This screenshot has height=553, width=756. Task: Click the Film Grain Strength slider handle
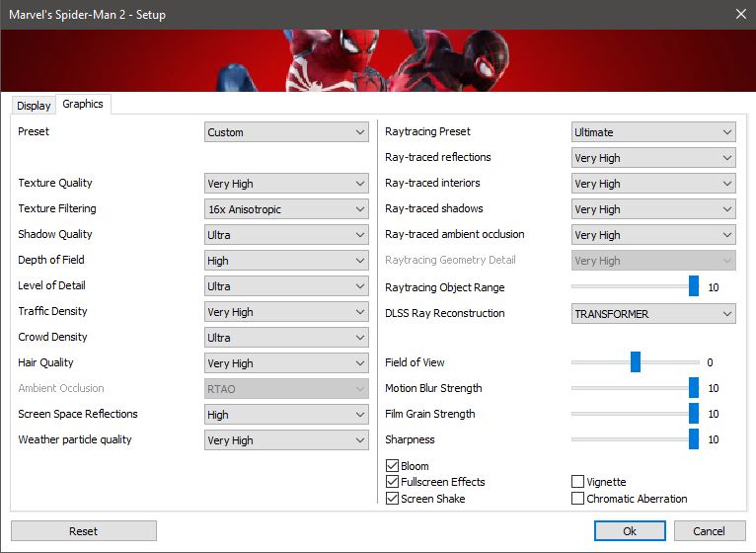[693, 414]
